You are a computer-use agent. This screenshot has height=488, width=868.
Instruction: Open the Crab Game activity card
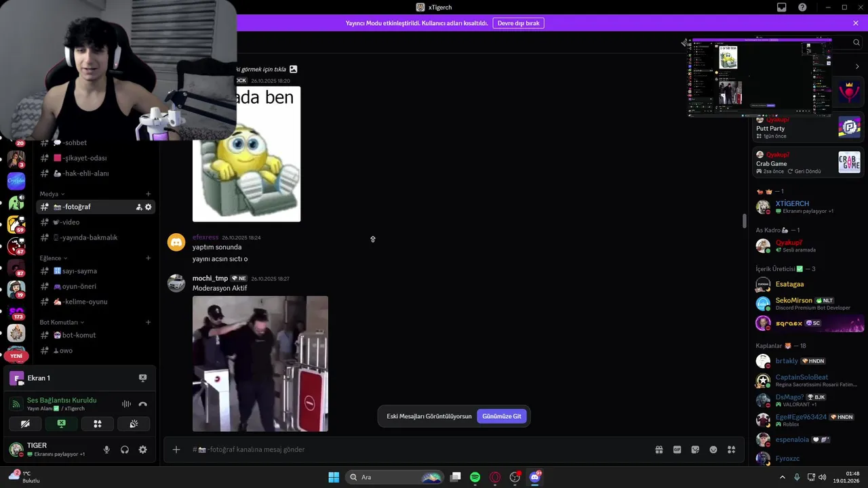808,163
